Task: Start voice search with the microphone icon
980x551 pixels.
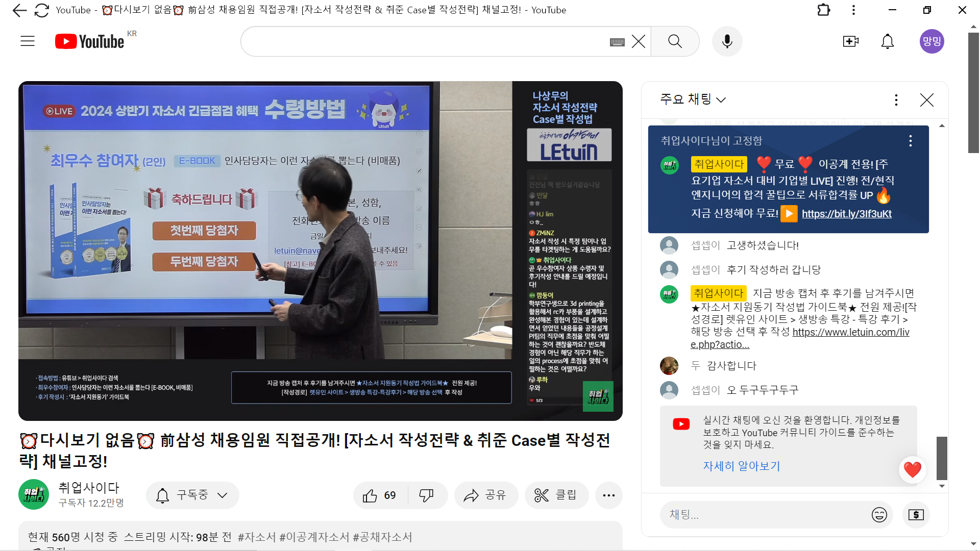Action: (x=727, y=41)
